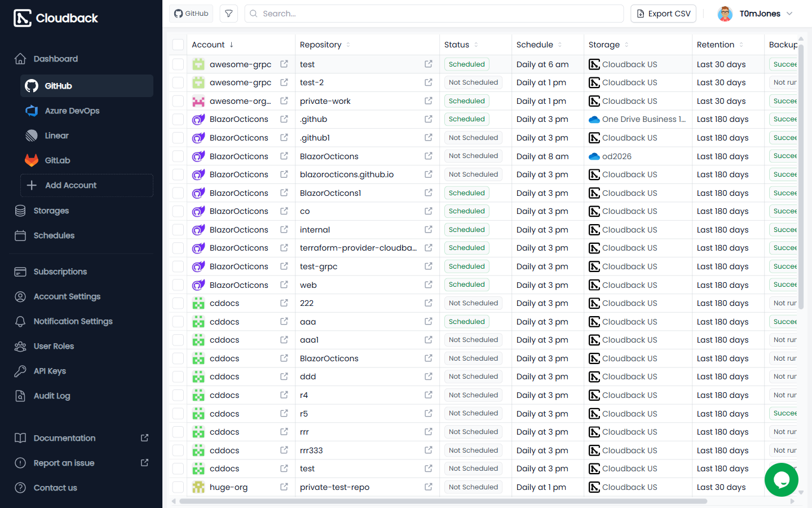This screenshot has width=812, height=508.
Task: Open external link for repository aaa1
Action: tap(429, 340)
